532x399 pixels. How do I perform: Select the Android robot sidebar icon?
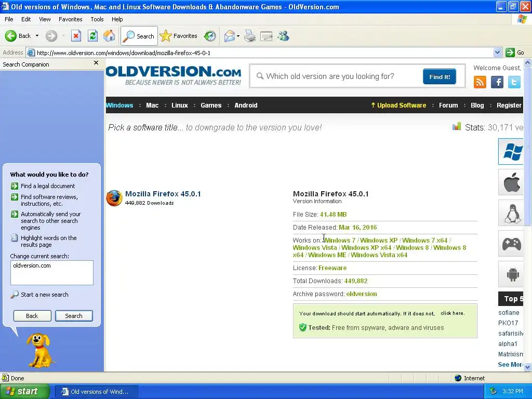tap(511, 274)
